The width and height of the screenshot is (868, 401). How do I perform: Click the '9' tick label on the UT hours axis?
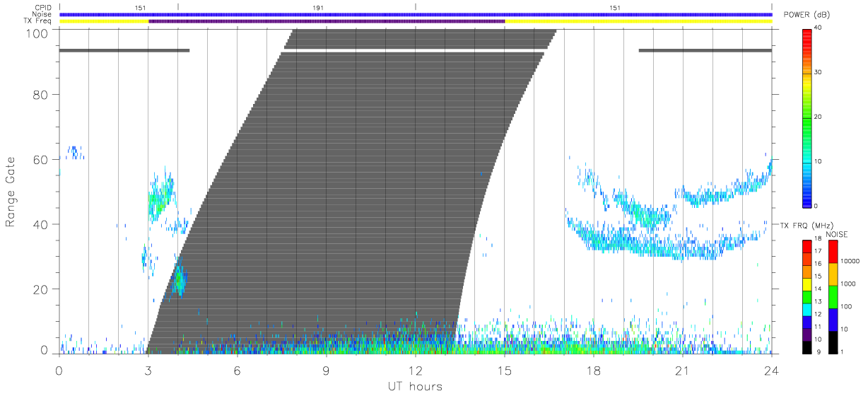(327, 371)
